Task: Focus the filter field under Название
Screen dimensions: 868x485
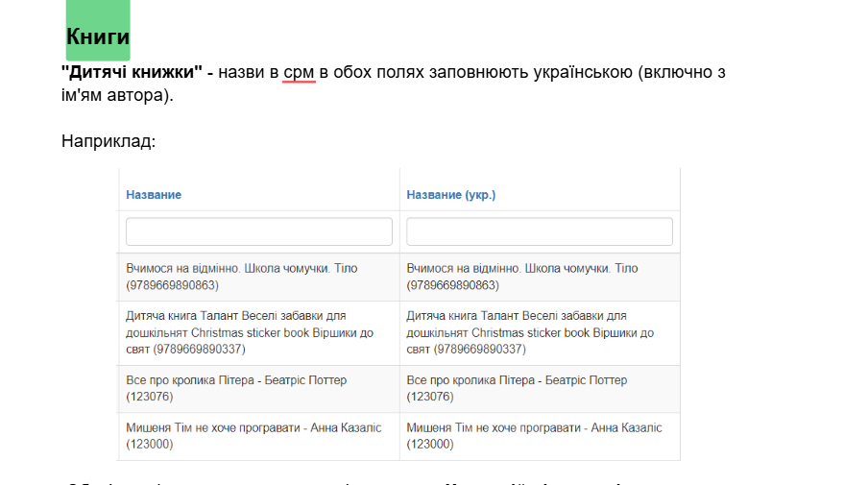Action: 259,231
